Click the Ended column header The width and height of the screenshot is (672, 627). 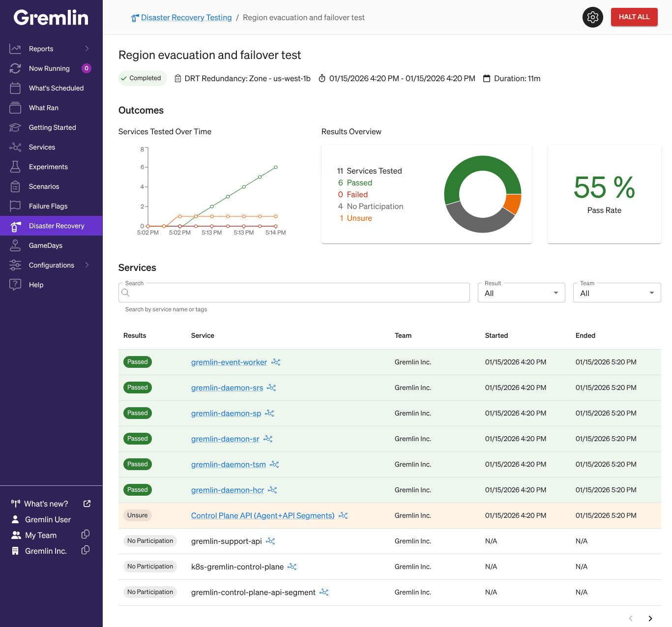pos(585,335)
